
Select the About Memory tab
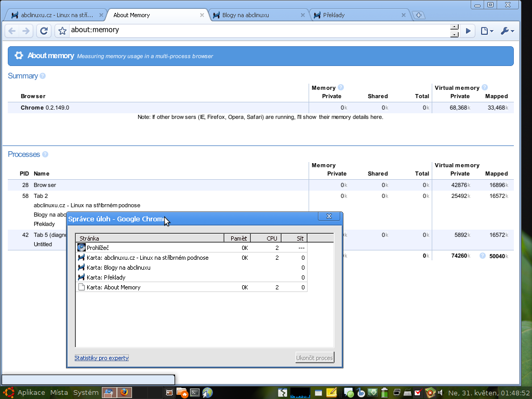[x=157, y=15]
